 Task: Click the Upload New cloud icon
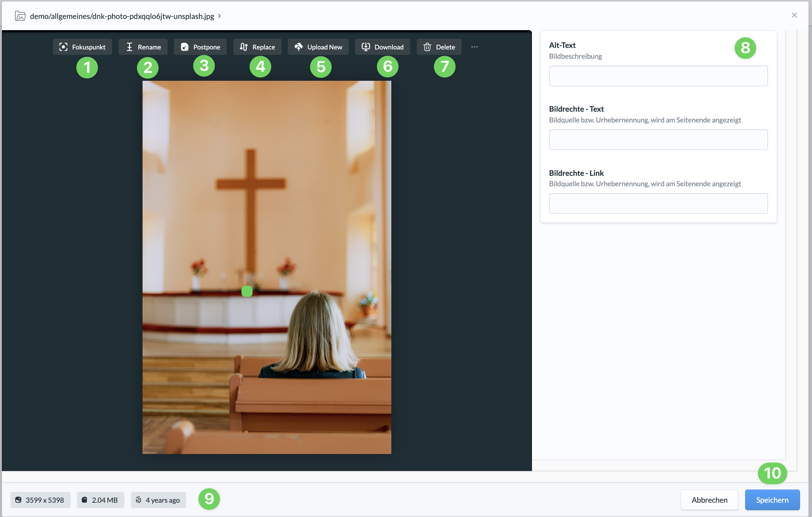pos(299,47)
